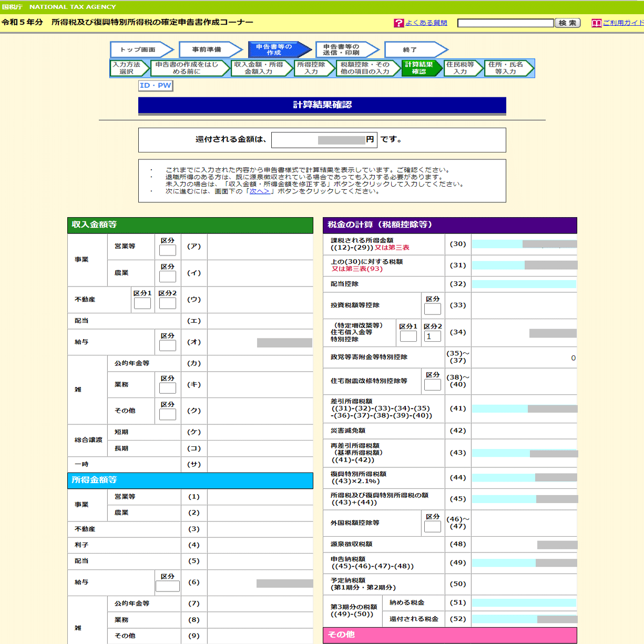Open 申告書の作成をはじめる前に sub-step

click(190, 68)
